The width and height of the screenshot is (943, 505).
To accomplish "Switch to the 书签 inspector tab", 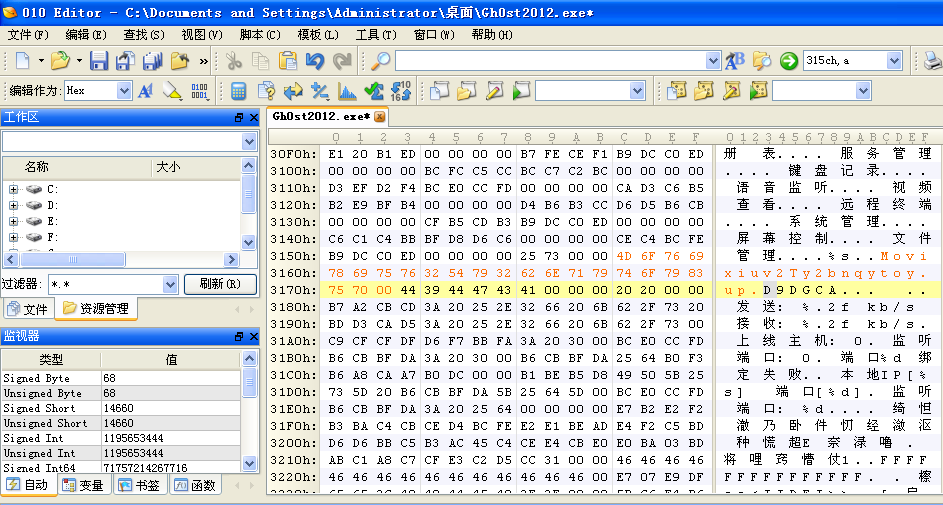I will tap(140, 485).
